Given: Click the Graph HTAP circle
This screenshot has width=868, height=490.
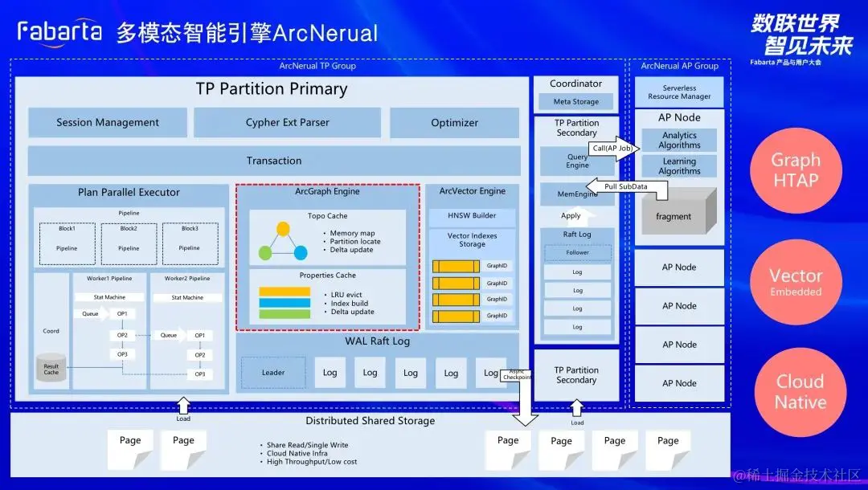Looking at the screenshot, I should [x=796, y=170].
